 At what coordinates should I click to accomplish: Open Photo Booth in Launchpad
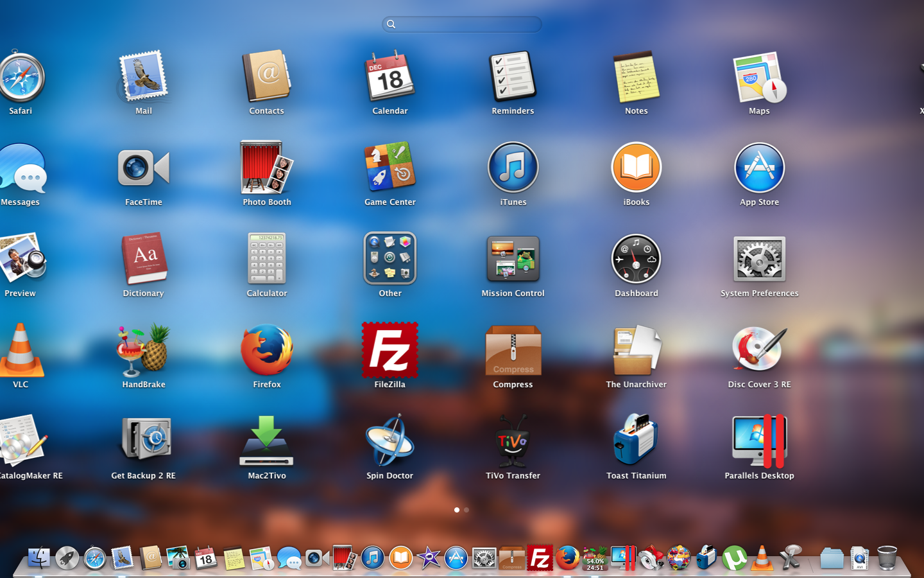pyautogui.click(x=266, y=168)
